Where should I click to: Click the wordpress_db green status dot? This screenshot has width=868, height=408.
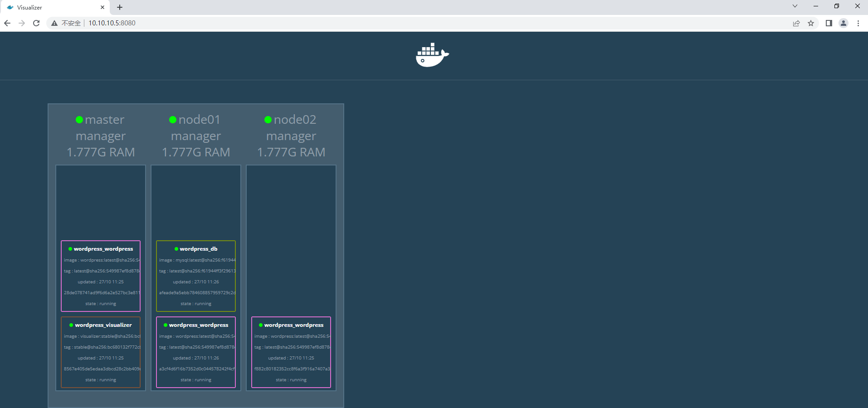tap(176, 249)
